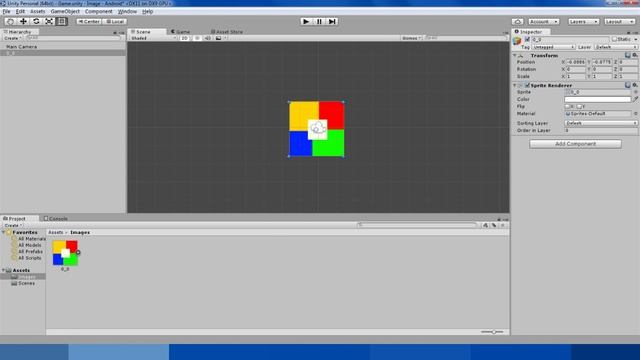Select the Scale tool
Viewport: 640px width, 360px height.
[x=49, y=21]
